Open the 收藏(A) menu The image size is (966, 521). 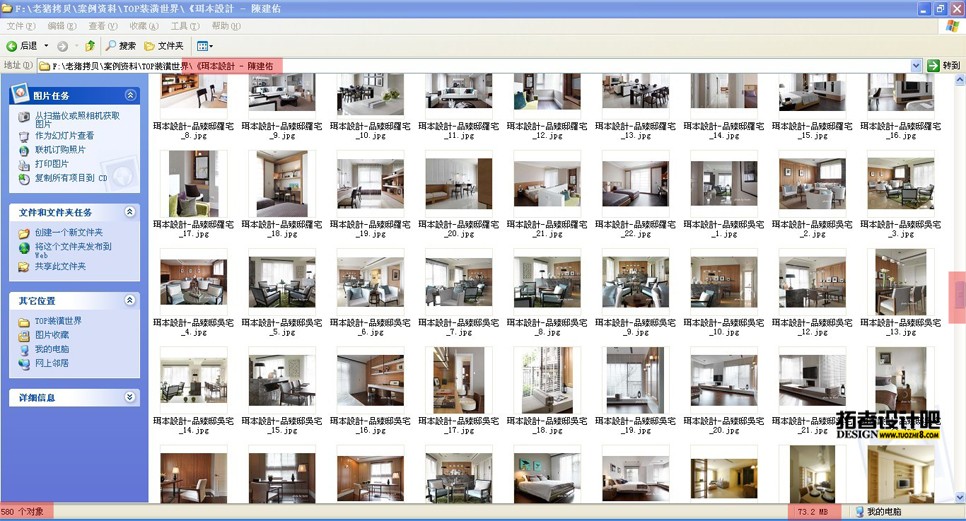[x=144, y=26]
